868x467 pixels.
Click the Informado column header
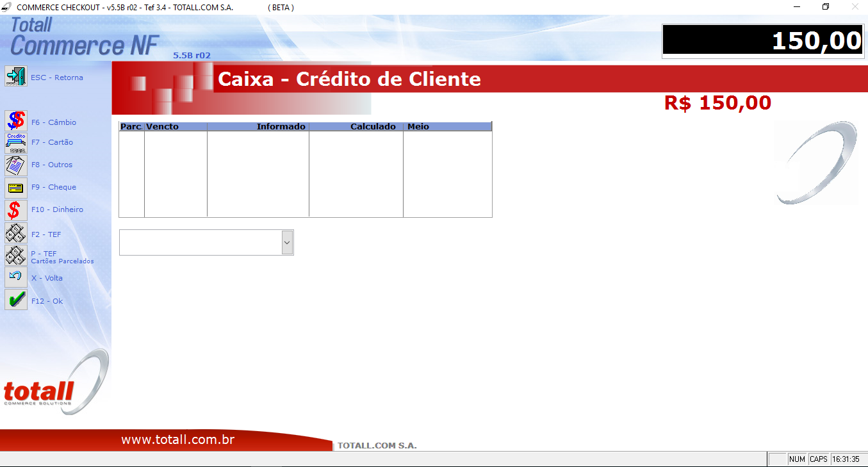(x=258, y=127)
